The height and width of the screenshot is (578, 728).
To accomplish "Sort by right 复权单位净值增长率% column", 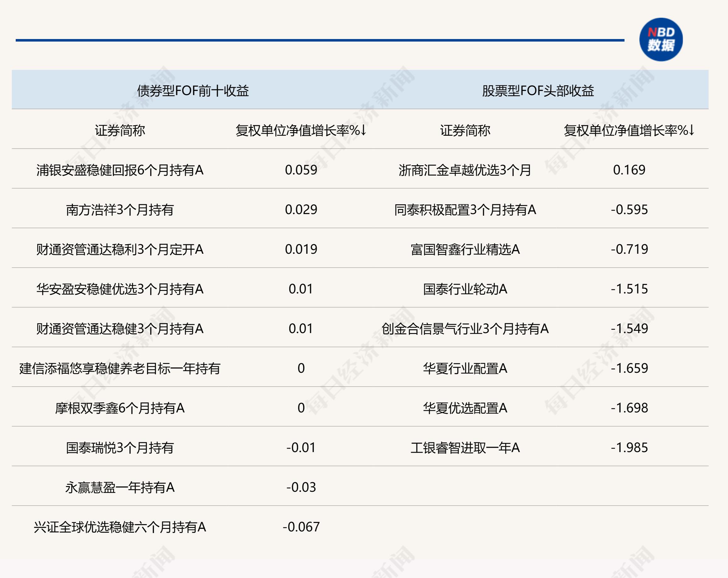I will (629, 130).
